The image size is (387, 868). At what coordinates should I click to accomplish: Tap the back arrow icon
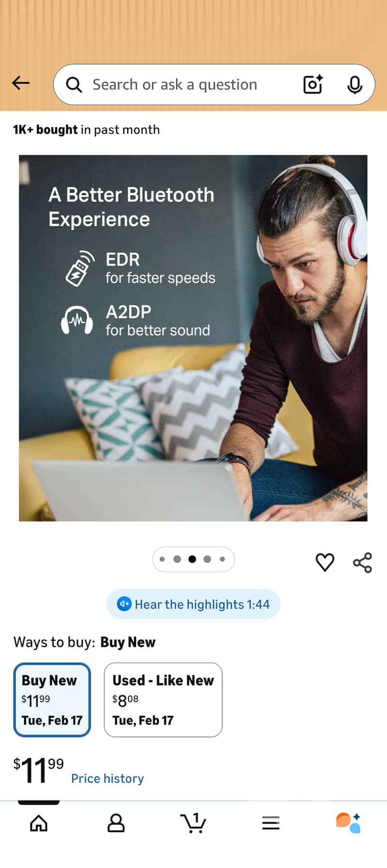click(21, 83)
